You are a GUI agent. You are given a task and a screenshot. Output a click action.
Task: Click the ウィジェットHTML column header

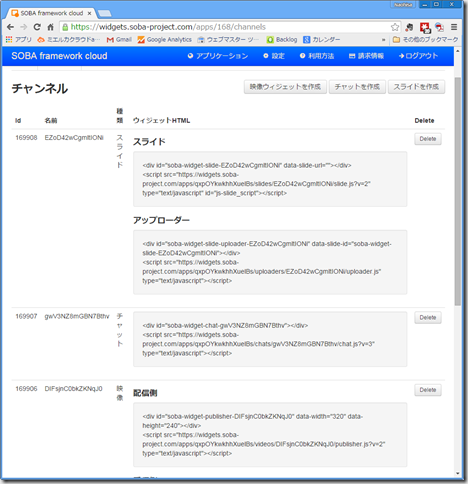tap(161, 121)
